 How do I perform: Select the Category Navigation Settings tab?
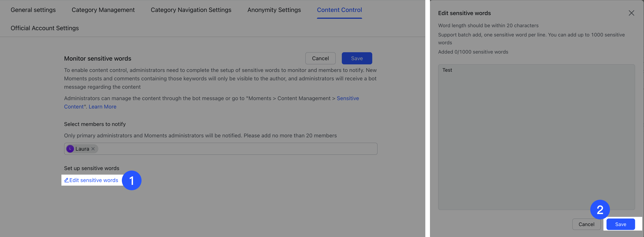[x=191, y=10]
